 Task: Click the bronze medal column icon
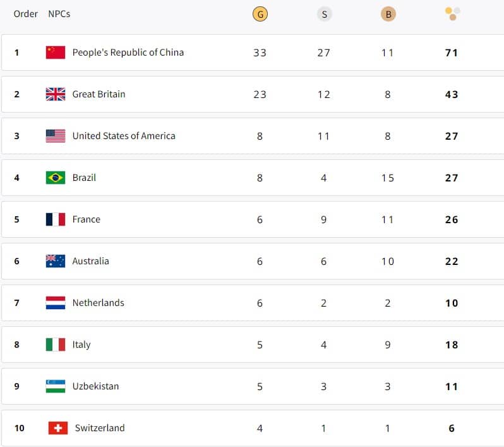pyautogui.click(x=388, y=14)
